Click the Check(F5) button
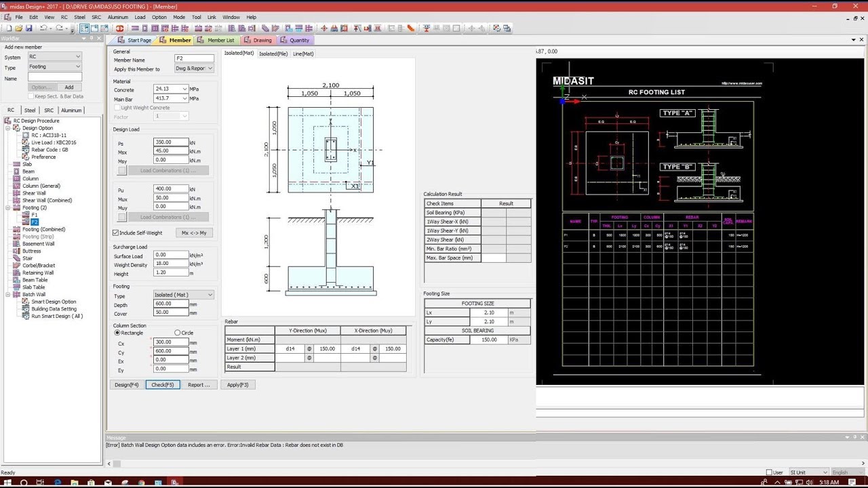Screen dimensions: 868x488 [x=163, y=385]
